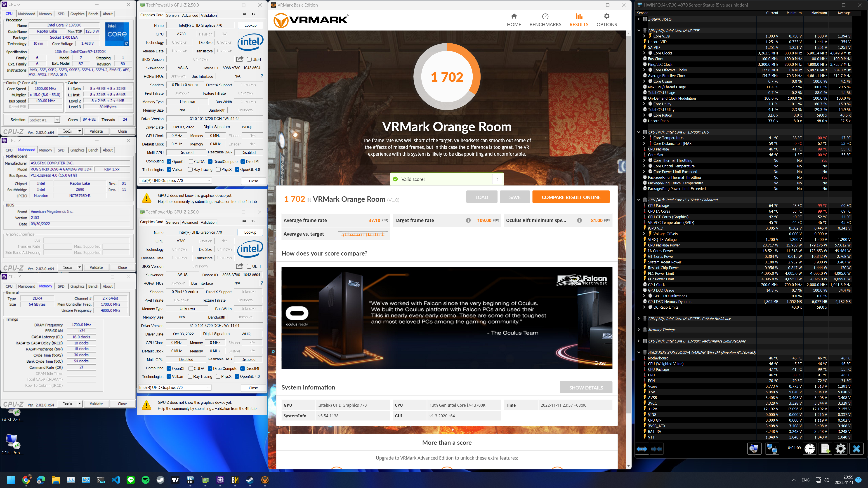
Task: Click the info icon next to Target frame rate
Action: pyautogui.click(x=468, y=220)
